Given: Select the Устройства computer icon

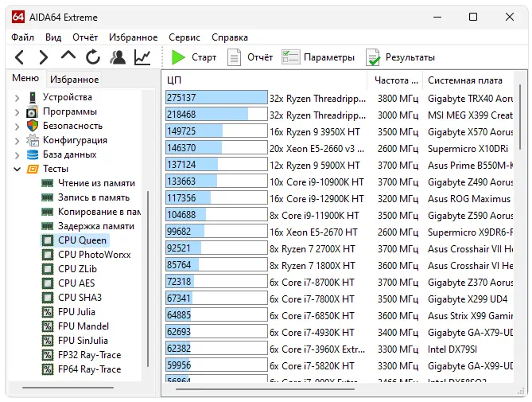Looking at the screenshot, I should point(33,97).
